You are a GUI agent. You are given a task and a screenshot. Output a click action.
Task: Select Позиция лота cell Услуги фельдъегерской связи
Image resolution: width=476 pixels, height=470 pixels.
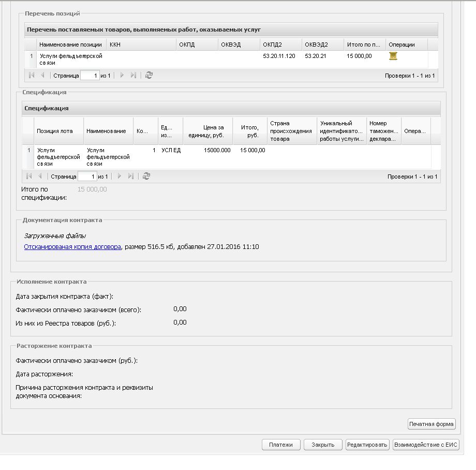58,157
